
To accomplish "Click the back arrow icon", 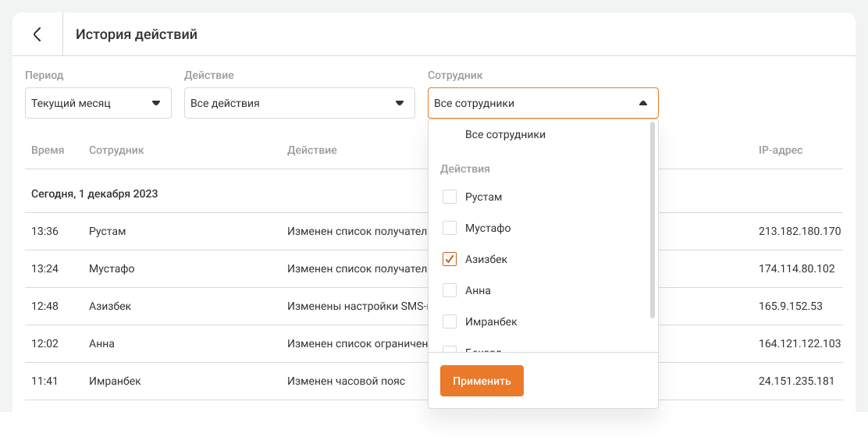I will (x=37, y=34).
